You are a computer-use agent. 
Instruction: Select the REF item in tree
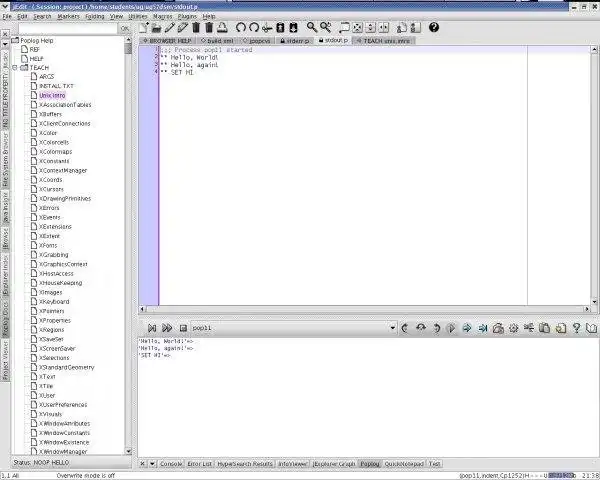(34, 49)
